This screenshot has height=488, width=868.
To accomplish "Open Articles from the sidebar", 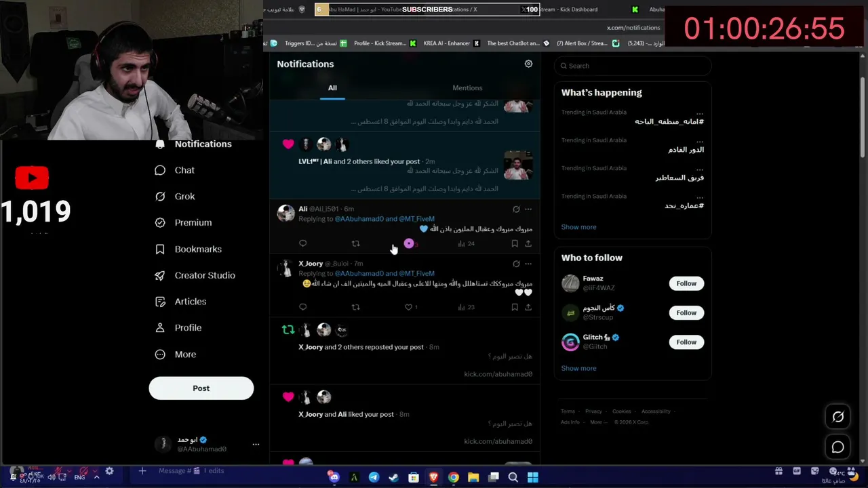I will pos(180,302).
